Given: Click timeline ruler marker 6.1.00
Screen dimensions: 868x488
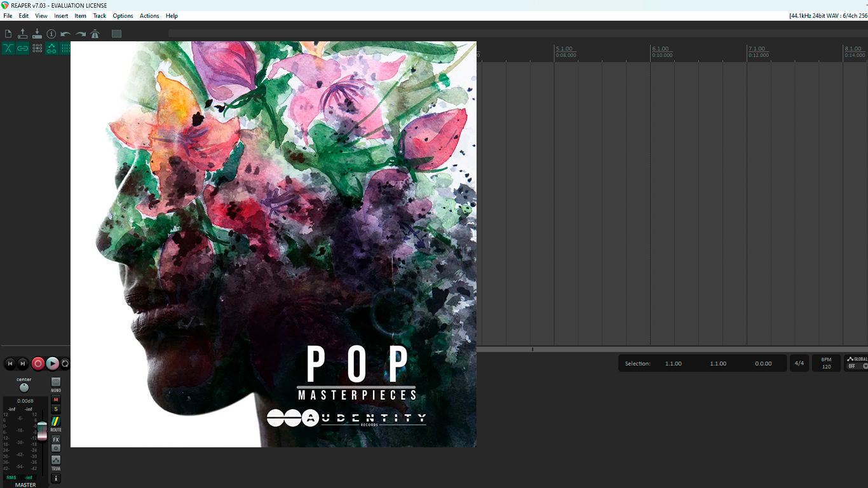Looking at the screenshot, I should pos(661,49).
